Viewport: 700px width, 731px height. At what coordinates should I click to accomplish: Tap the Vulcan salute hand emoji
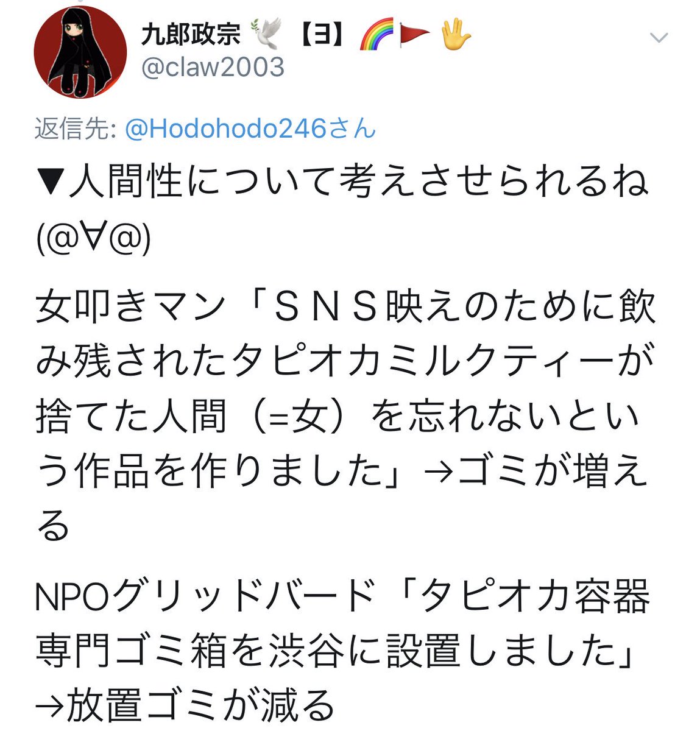coord(455,35)
